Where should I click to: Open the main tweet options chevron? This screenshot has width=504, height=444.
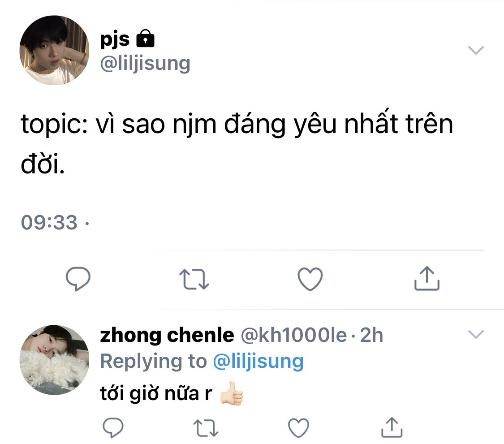(476, 50)
